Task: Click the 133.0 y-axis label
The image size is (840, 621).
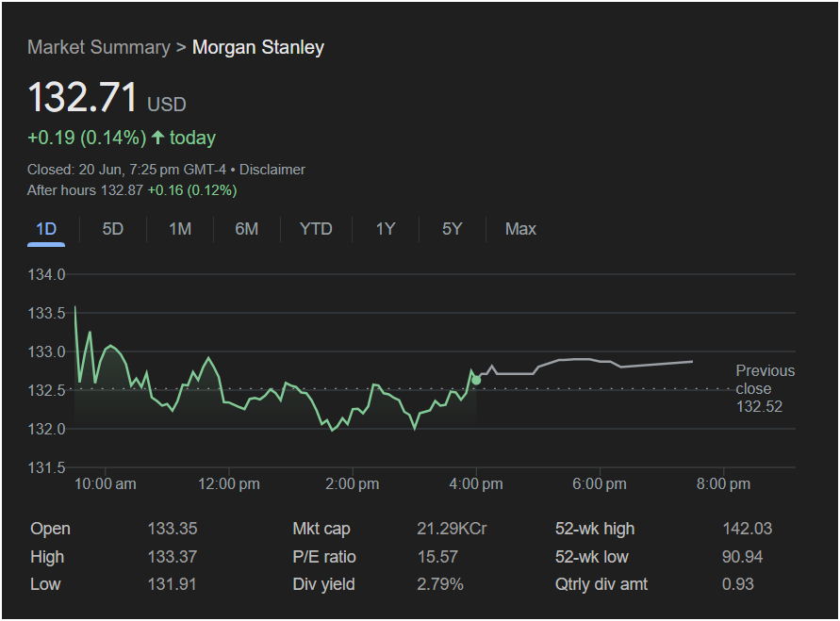Action: pos(46,351)
